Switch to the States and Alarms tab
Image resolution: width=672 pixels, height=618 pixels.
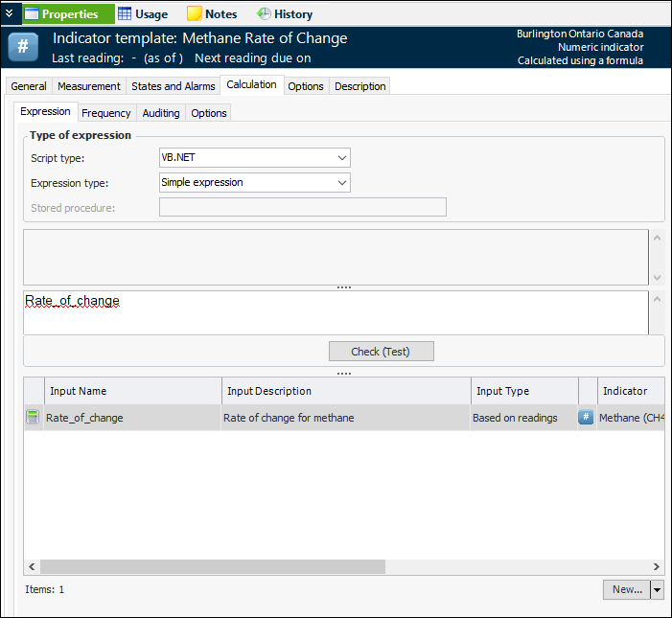[174, 86]
